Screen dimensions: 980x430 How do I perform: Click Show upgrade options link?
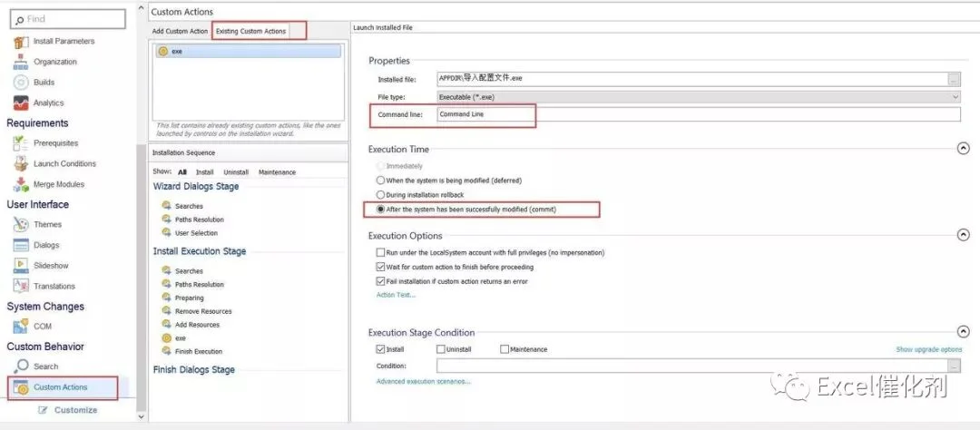point(929,349)
